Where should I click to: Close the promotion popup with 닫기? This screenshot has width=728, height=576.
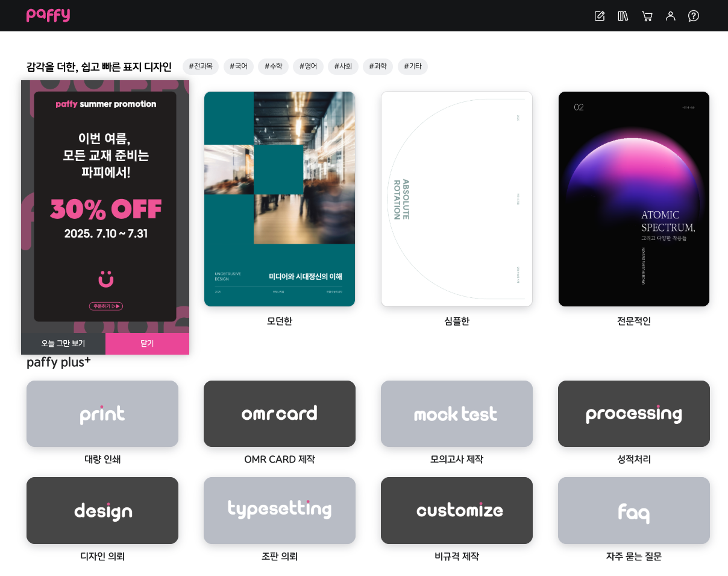click(x=147, y=344)
